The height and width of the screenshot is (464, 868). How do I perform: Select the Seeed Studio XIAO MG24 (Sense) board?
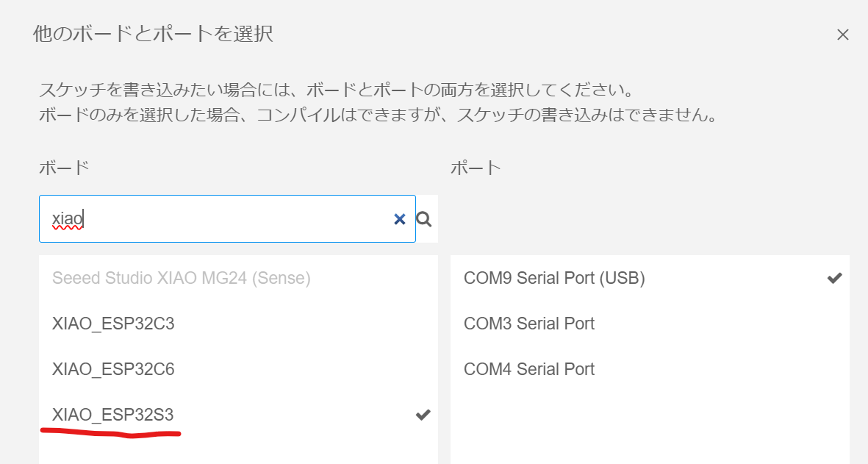coord(238,278)
